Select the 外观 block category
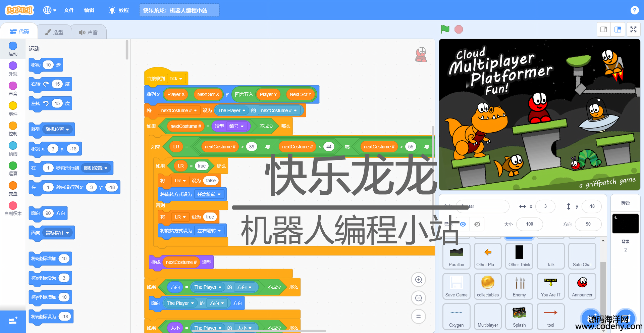Screen dimensions: 644x333 click(13, 69)
